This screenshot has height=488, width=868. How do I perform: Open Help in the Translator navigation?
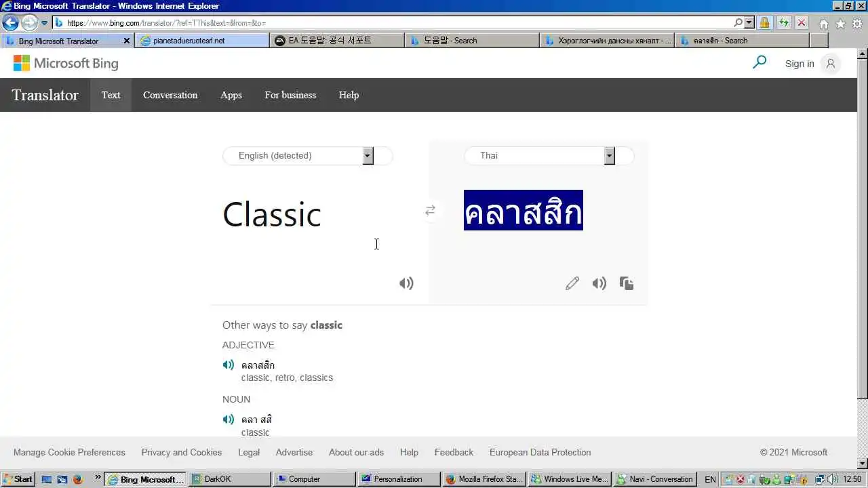point(349,95)
